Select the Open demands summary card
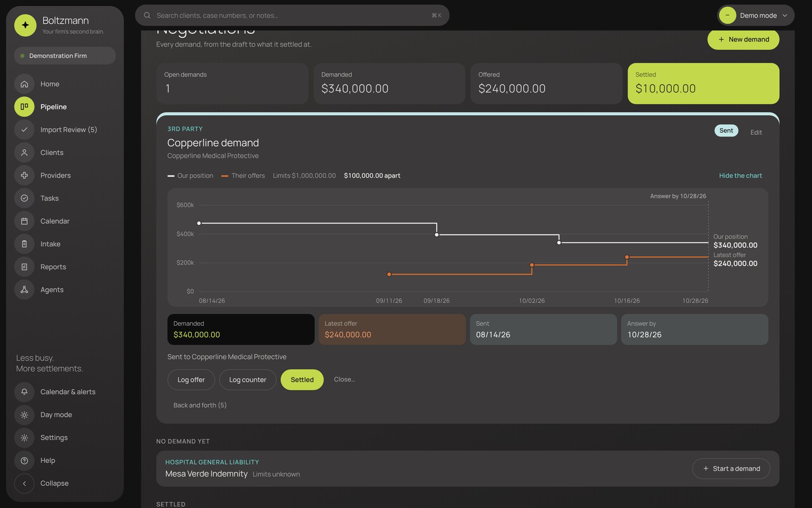The height and width of the screenshot is (508, 812). 232,84
